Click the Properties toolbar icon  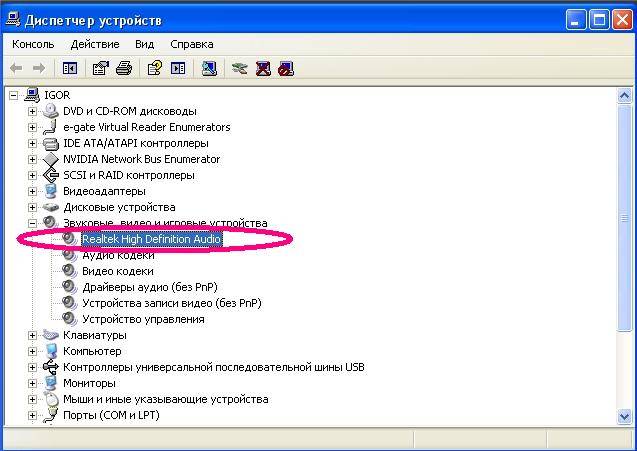tap(100, 68)
